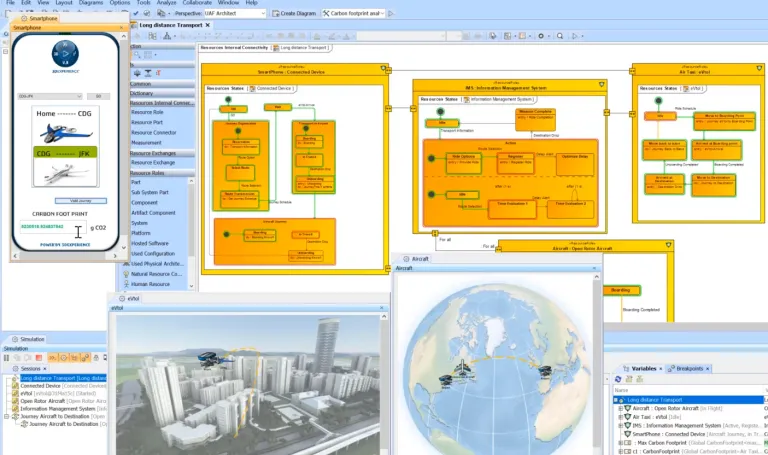This screenshot has height=455, width=768.
Task: Select Long distance Transport in Variables tree
Action: tap(654, 400)
